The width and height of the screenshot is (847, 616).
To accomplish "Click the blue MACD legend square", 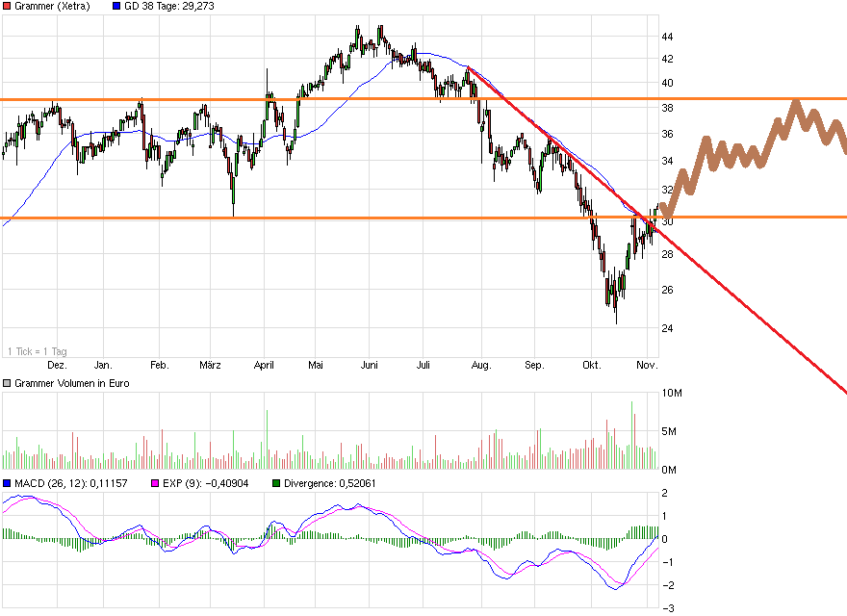I will (x=7, y=483).
